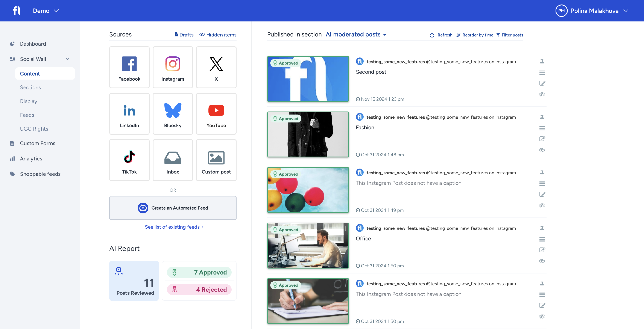Click the Refresh posts icon
Viewport: 644px width, 329px height.
(432, 35)
